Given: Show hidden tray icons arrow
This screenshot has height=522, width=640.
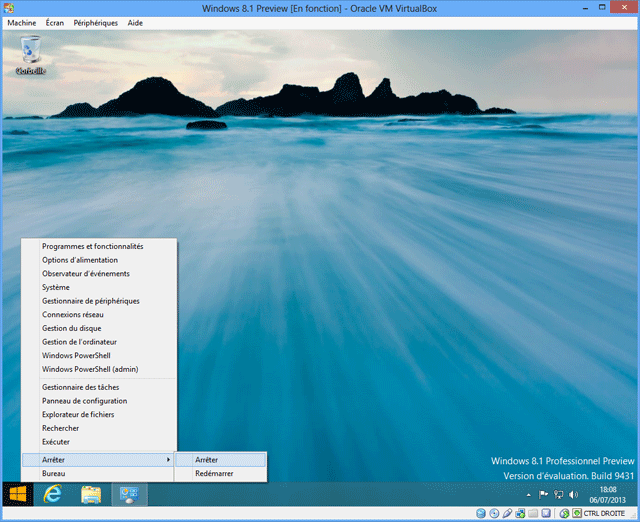Looking at the screenshot, I should click(x=529, y=495).
